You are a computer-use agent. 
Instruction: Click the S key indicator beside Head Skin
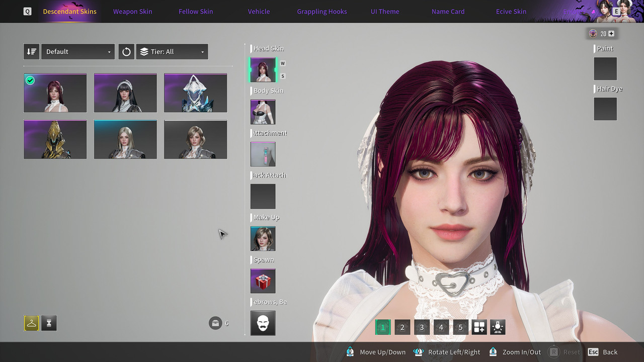pos(283,76)
